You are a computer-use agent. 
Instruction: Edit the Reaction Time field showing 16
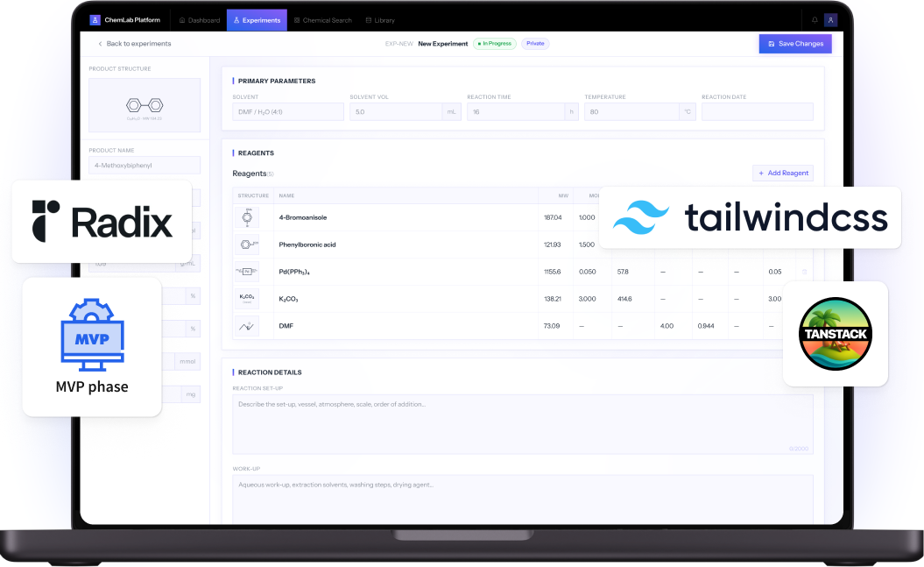(x=516, y=111)
